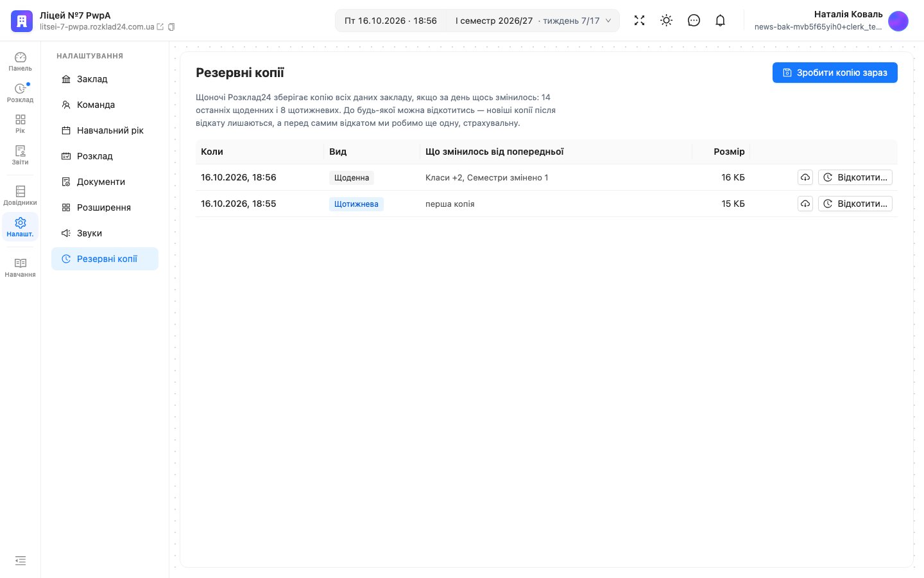Go to Панель in the left rail
This screenshot has width=924, height=578.
[21, 62]
